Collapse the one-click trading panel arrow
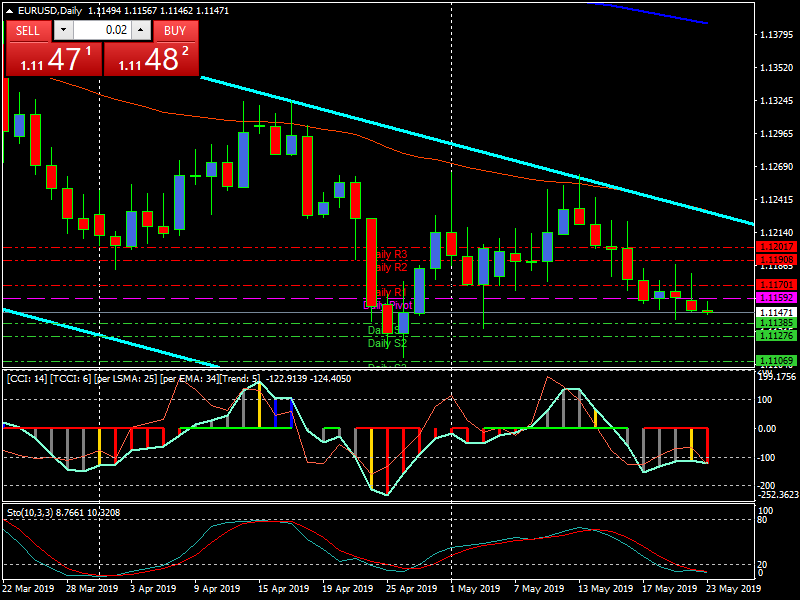Viewport: 800px width, 600px height. [10, 11]
